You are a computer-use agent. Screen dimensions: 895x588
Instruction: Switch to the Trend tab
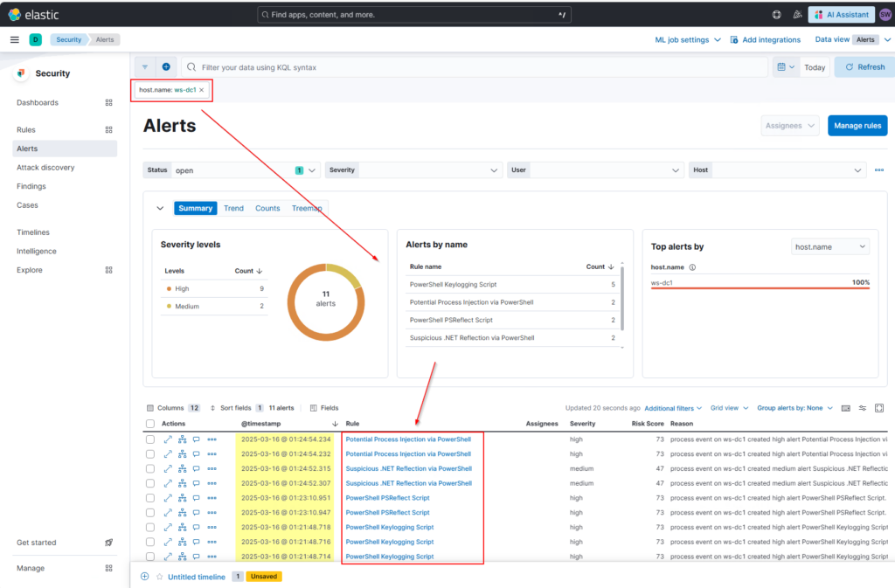(233, 209)
